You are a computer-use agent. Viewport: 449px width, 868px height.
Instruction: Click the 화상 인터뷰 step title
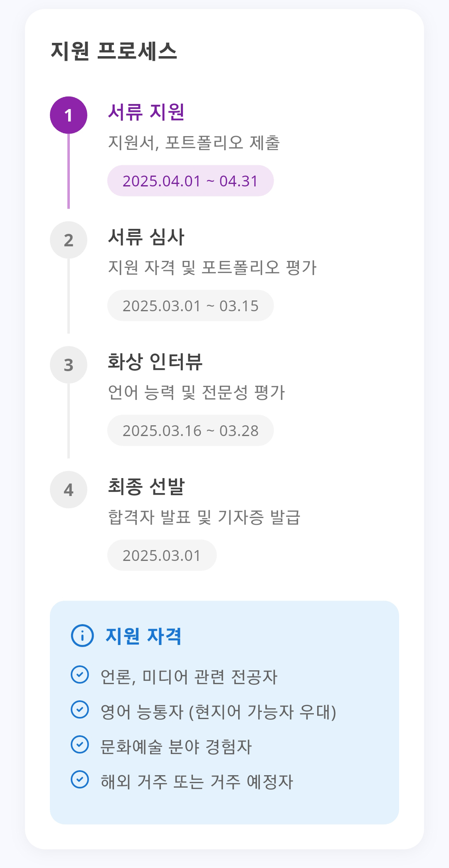click(x=155, y=362)
